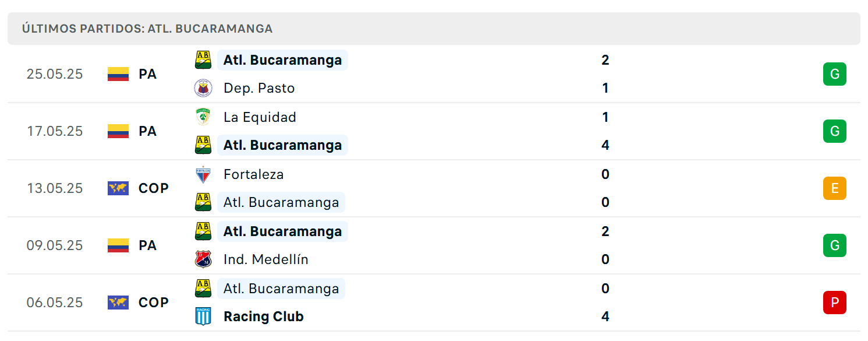Open Ind. Medellín team name link

pyautogui.click(x=266, y=259)
